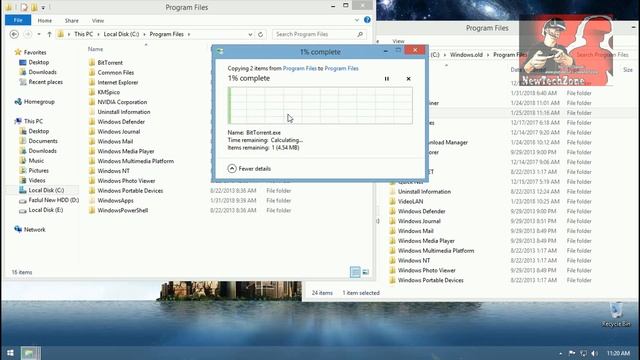
Task: Open the View ribbon tab in front Explorer
Action: tap(98, 20)
